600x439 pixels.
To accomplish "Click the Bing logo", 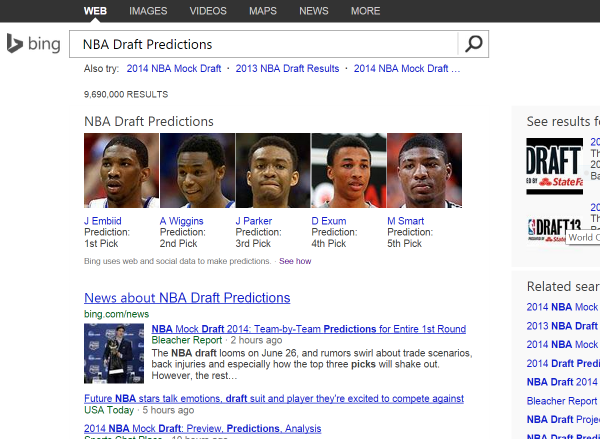I will (34, 44).
